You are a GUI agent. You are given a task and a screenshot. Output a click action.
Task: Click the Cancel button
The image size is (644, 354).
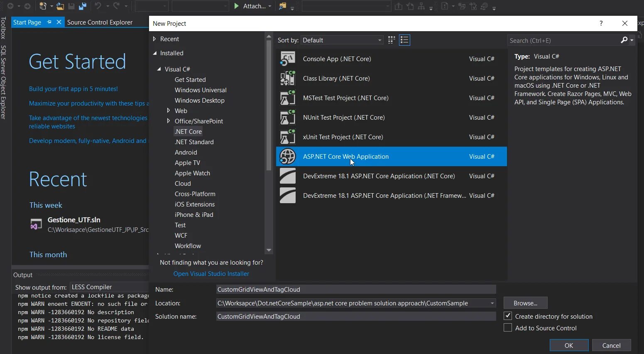tap(611, 345)
